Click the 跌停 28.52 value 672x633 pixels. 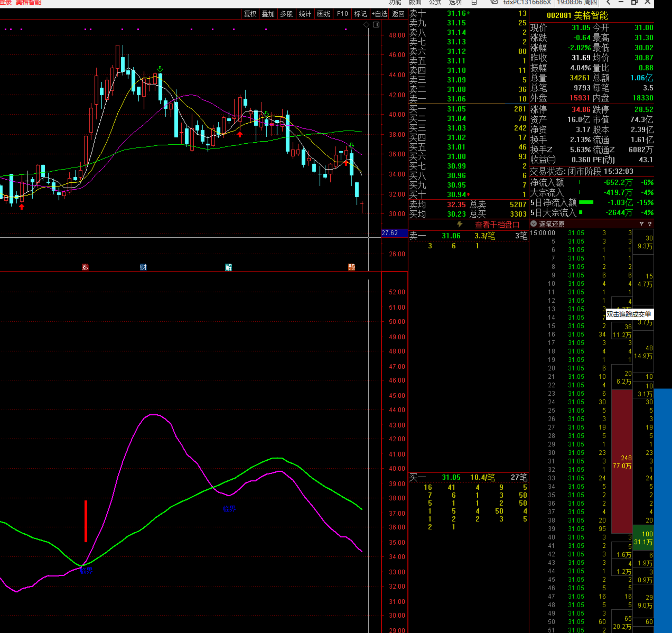click(x=644, y=110)
